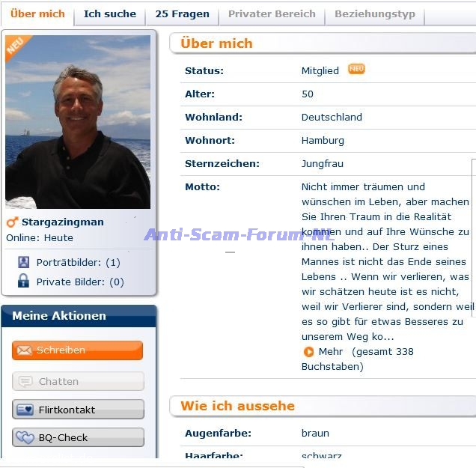Screen dimensions: 476x468
Task: Click the padlock private pictures icon
Action: (x=23, y=281)
